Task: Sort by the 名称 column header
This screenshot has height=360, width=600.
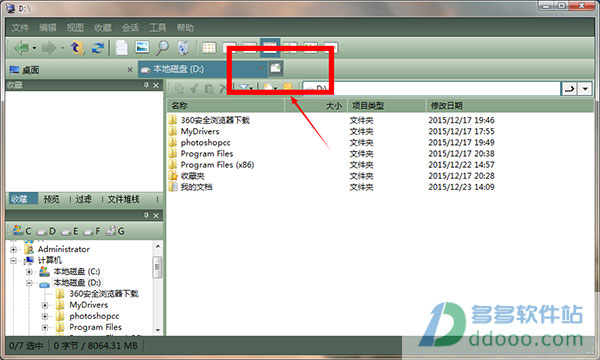Action: pos(226,106)
